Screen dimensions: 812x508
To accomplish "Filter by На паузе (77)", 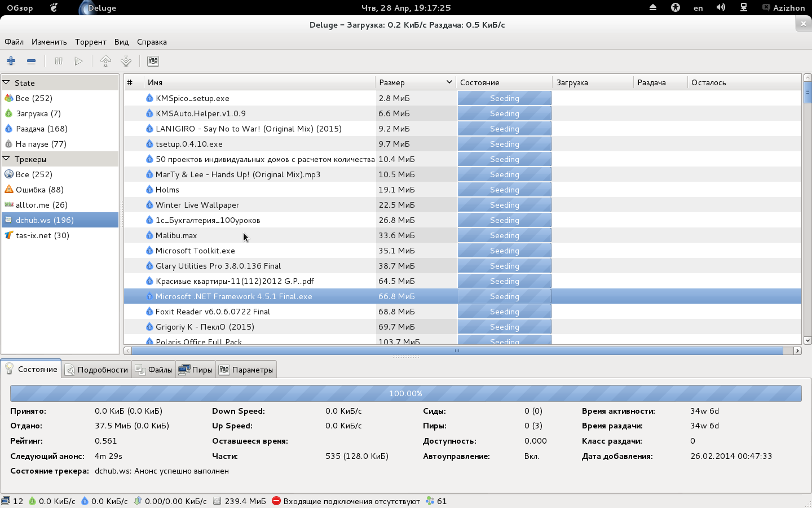I will [x=60, y=144].
